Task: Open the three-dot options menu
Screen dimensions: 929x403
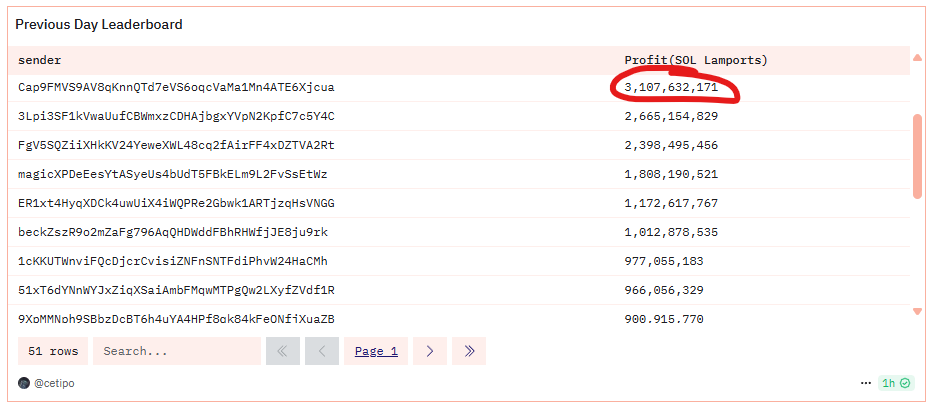Action: (x=866, y=383)
